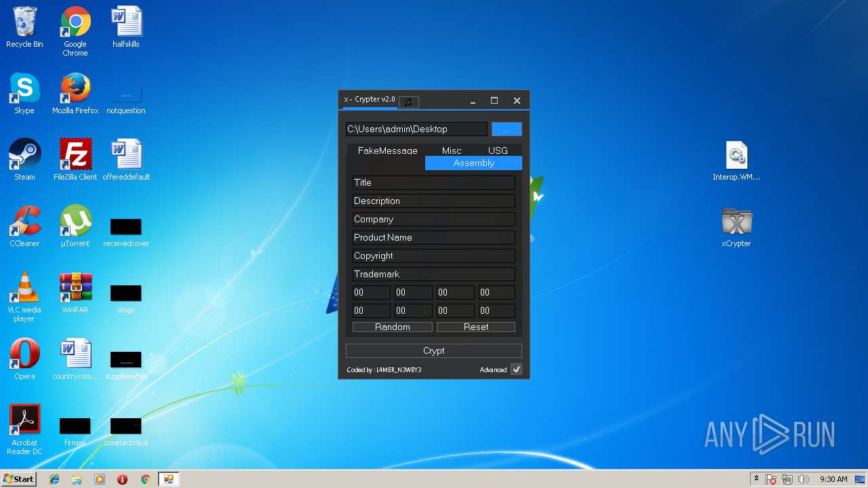Open the countrycom... Word document

click(75, 360)
